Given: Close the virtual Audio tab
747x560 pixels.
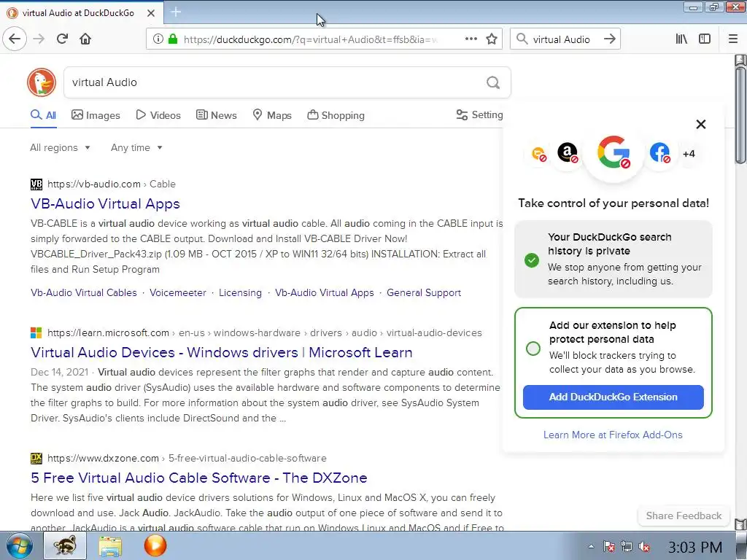Looking at the screenshot, I should [151, 13].
